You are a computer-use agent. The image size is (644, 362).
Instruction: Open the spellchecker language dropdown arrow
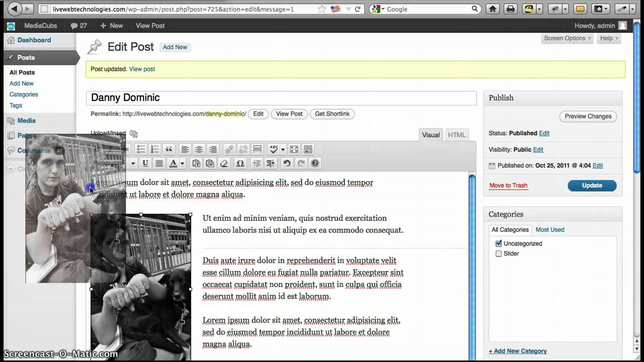(x=283, y=149)
